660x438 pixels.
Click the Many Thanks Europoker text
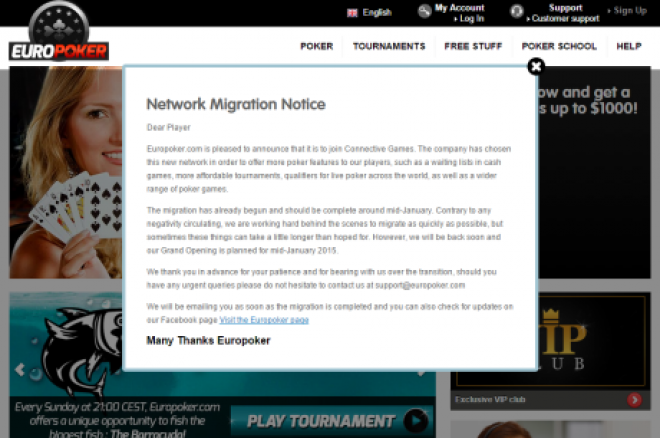coord(208,340)
